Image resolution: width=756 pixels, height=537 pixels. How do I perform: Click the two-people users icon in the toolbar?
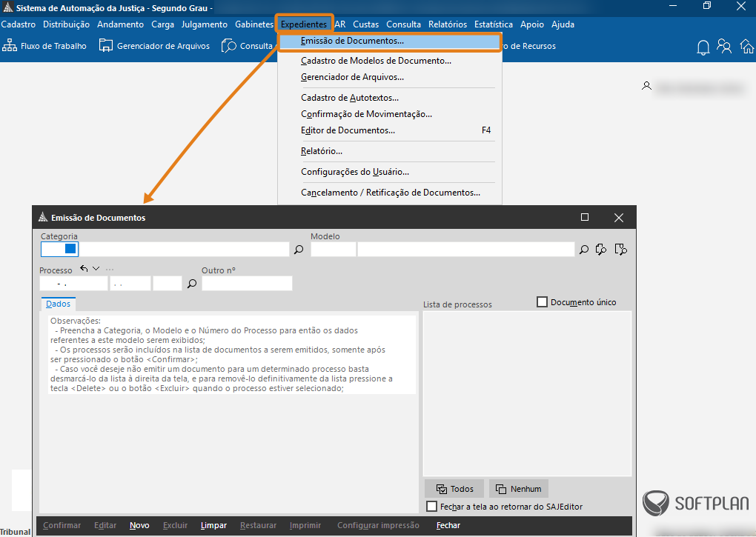pos(723,46)
